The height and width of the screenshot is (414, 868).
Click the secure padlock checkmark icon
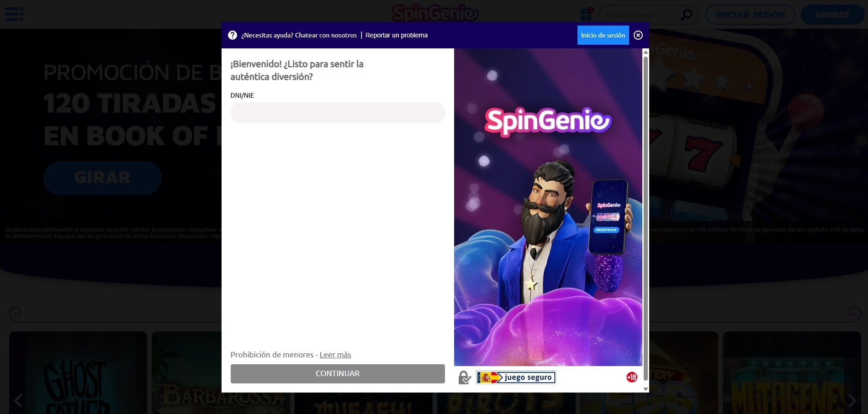(465, 377)
